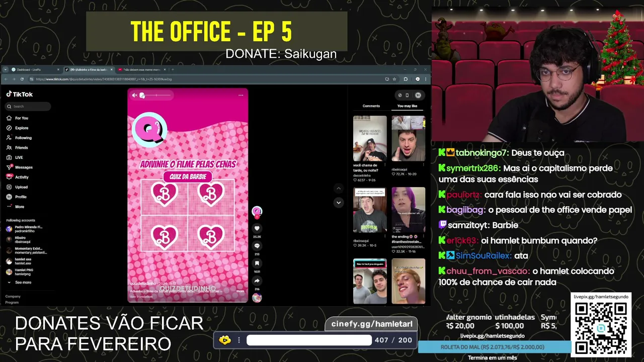Open Upload in TikTok sidebar
Viewport: 644px width, 362px height.
[x=17, y=187]
